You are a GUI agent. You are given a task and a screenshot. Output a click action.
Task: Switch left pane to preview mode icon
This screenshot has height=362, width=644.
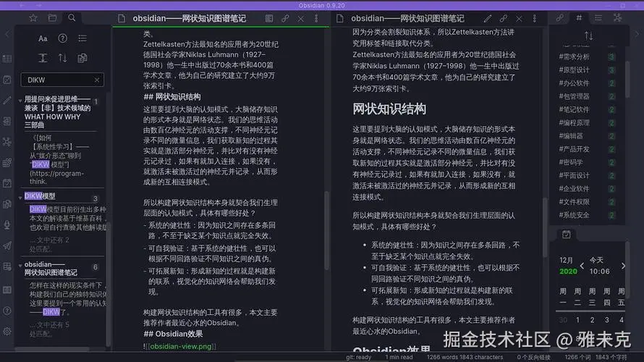(269, 19)
